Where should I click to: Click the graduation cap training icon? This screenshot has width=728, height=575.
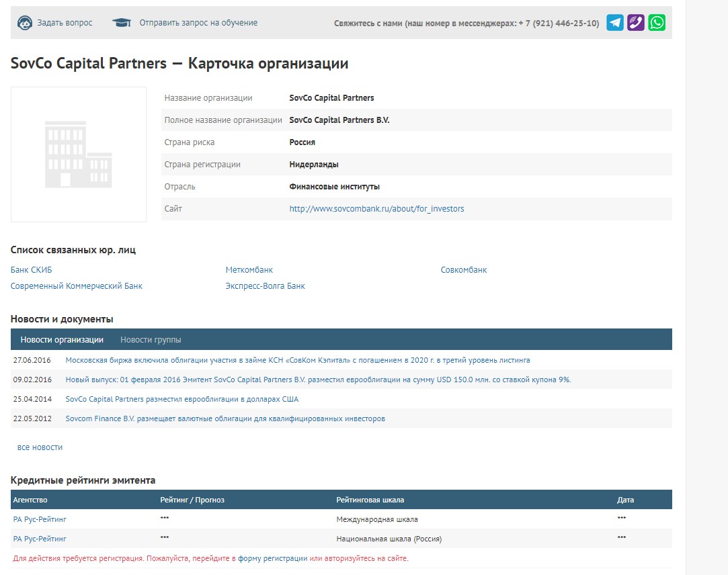coord(122,23)
